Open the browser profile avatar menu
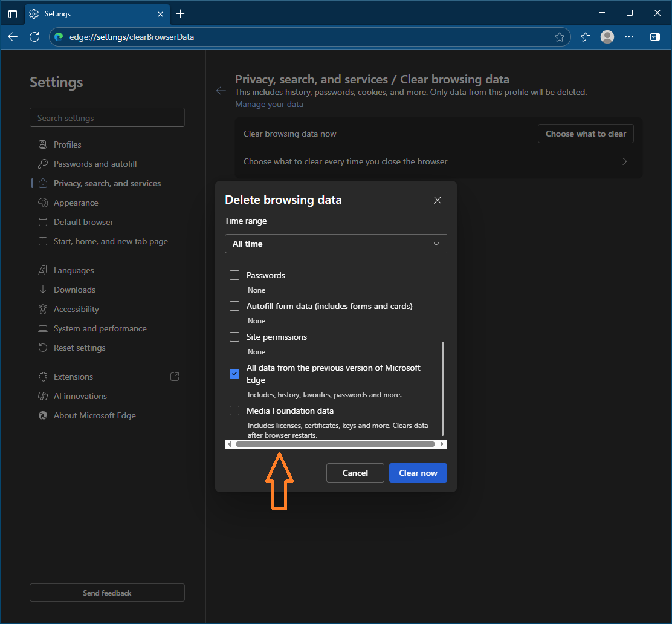The image size is (672, 624). [x=607, y=37]
